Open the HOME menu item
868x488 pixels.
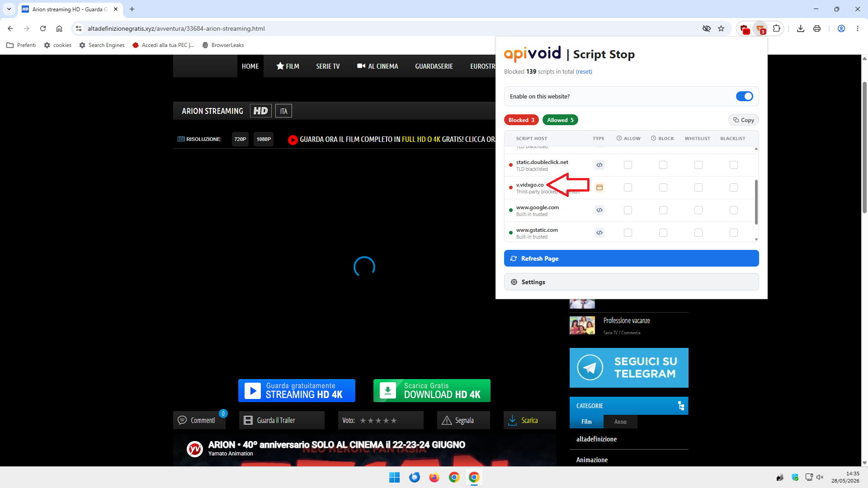250,66
